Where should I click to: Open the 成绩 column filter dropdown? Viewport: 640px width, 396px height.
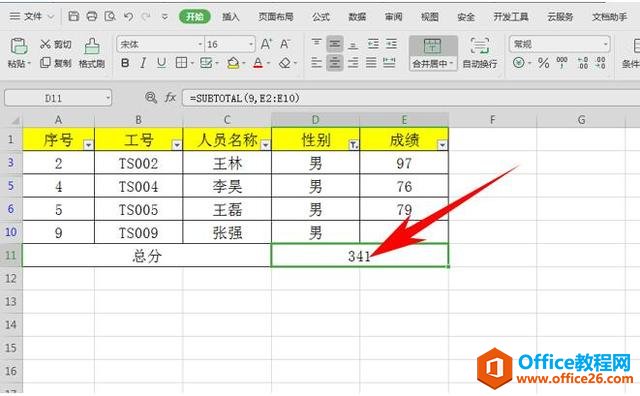tap(442, 145)
